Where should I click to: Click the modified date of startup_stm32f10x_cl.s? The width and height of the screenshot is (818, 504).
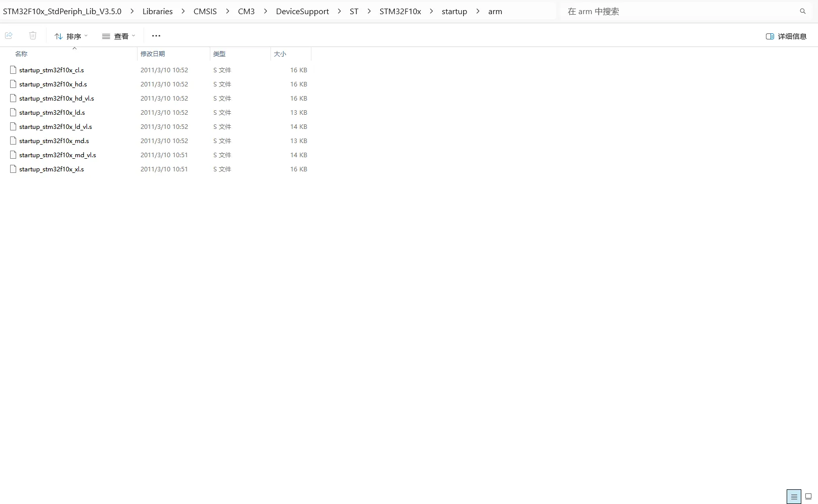164,70
